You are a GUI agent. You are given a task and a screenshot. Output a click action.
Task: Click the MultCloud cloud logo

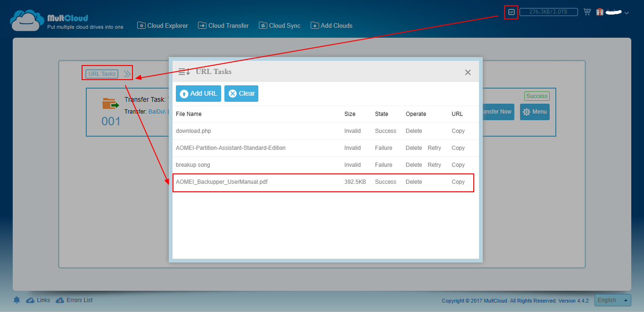pos(27,21)
